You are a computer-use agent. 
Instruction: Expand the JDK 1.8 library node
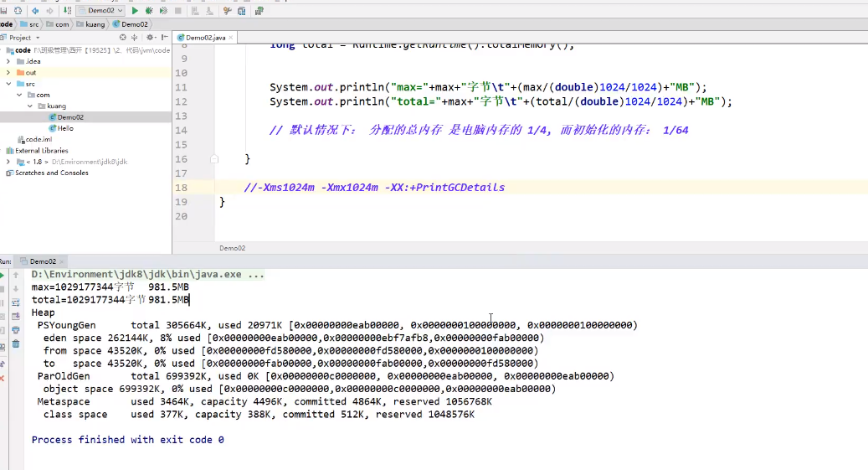(8, 162)
